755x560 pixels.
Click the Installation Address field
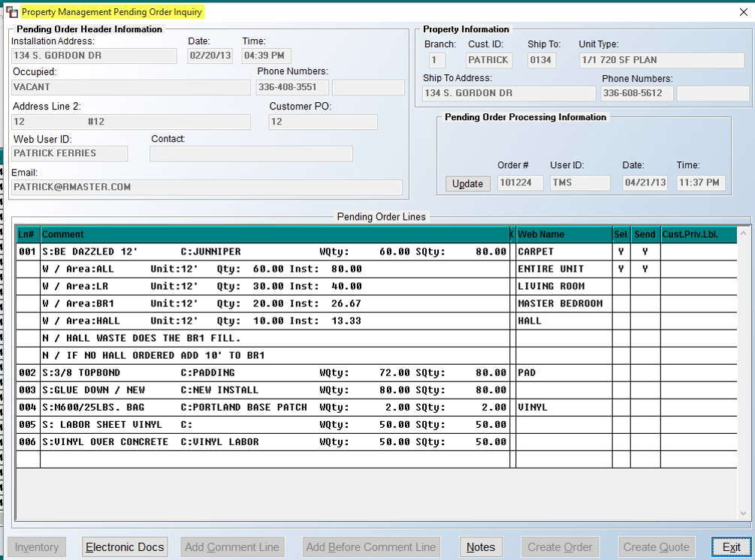click(94, 56)
